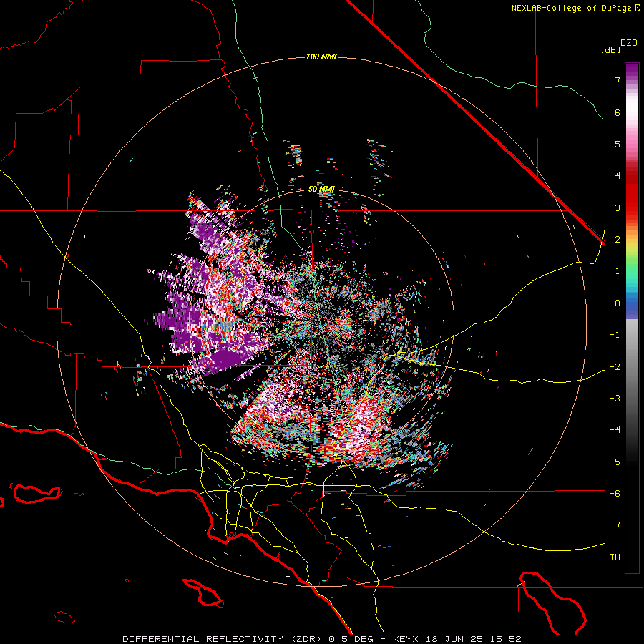Click the TH label on scale
Viewport: 644px width, 644px height.
[x=615, y=557]
